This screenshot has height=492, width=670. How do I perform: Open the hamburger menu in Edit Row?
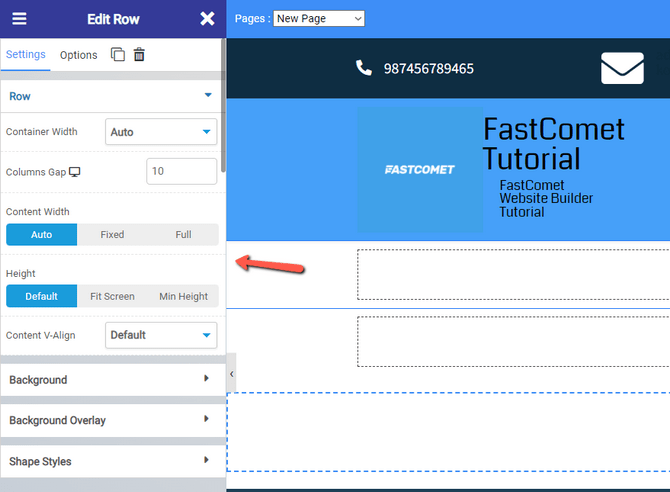pos(19,19)
